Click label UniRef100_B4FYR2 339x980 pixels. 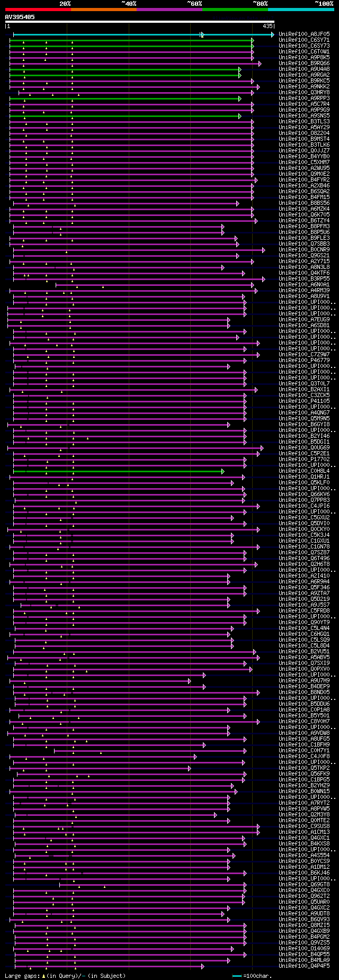[304, 179]
